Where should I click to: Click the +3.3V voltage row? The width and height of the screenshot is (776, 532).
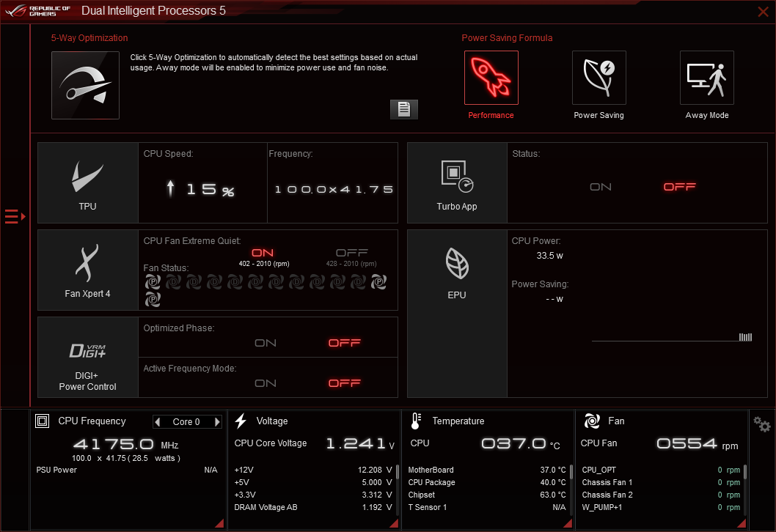pyautogui.click(x=312, y=495)
